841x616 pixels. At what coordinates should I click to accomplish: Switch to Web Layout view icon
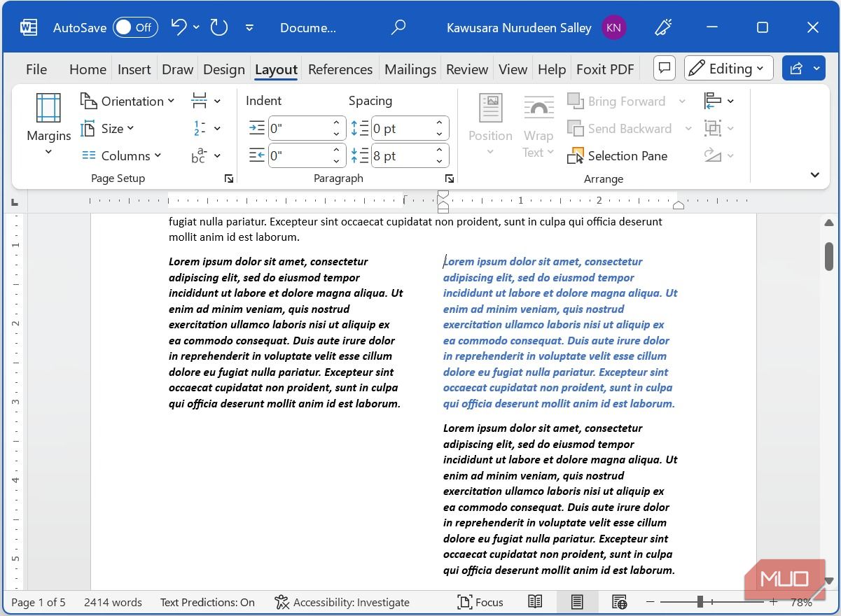coord(619,602)
